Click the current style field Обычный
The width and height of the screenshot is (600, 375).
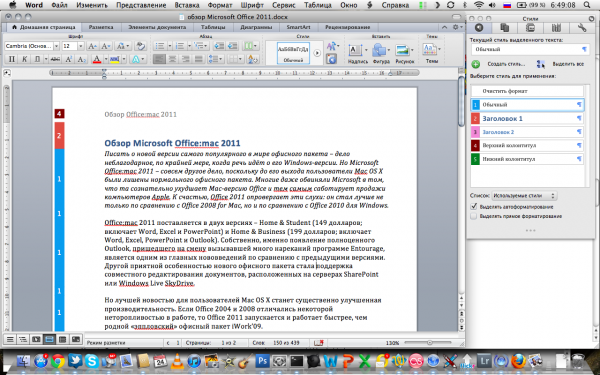pos(530,49)
